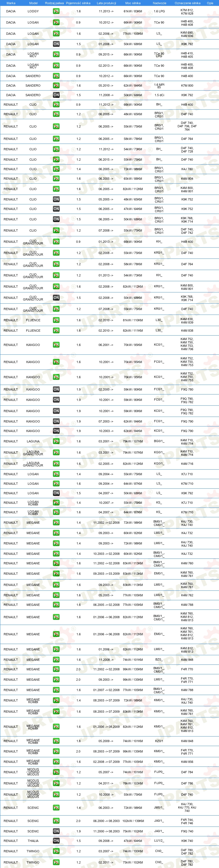Click ON icon in Renault Clio 05.2005 row
This screenshot has width=219, height=868.
click(x=56, y=199)
